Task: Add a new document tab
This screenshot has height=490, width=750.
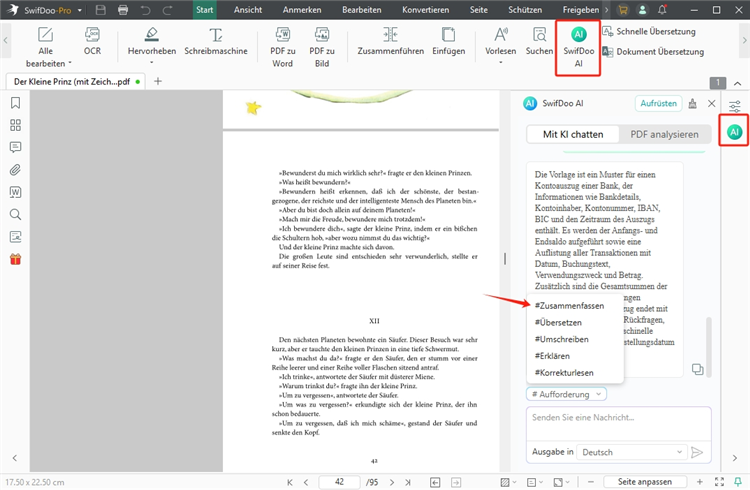Action: 158,81
